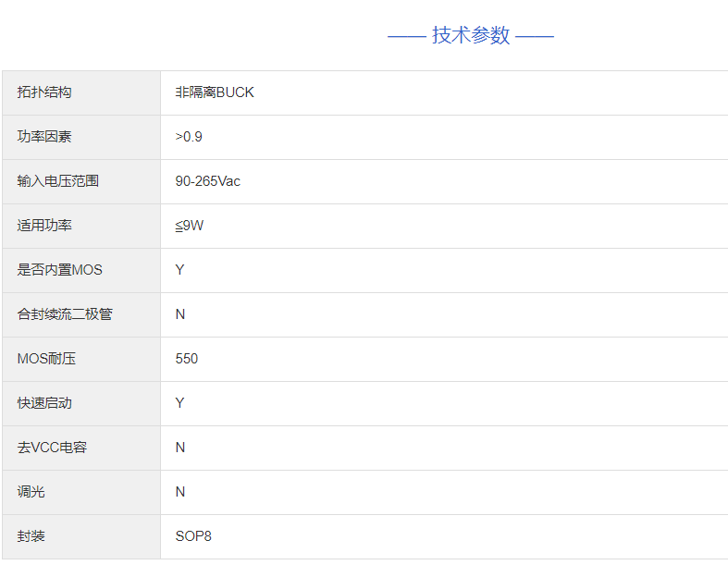The height and width of the screenshot is (565, 728).
Task: Click the ≤9W power value
Action: click(190, 226)
